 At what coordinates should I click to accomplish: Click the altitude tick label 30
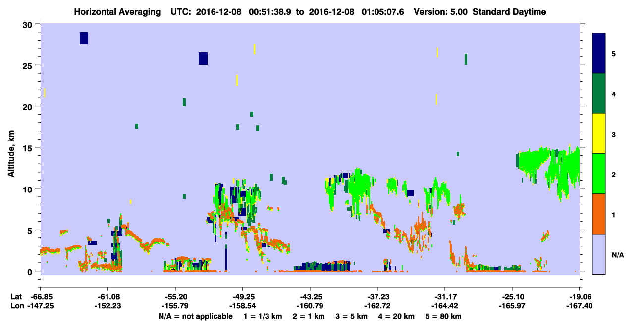pyautogui.click(x=28, y=24)
